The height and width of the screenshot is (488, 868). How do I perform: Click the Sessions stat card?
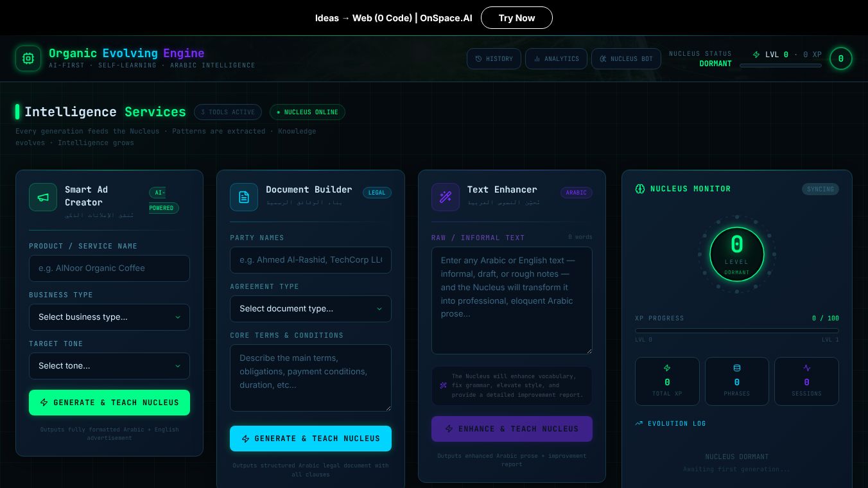click(x=807, y=381)
